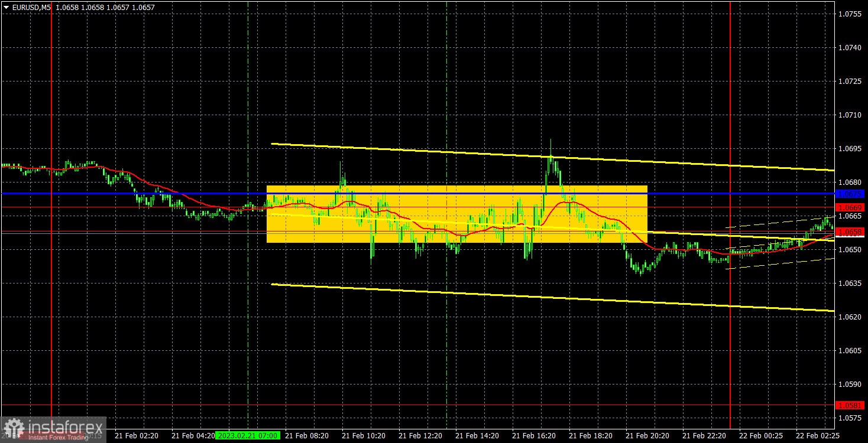Select the thick blue horizontal level line
Viewport: 868px width, 443px height.
tap(417, 193)
